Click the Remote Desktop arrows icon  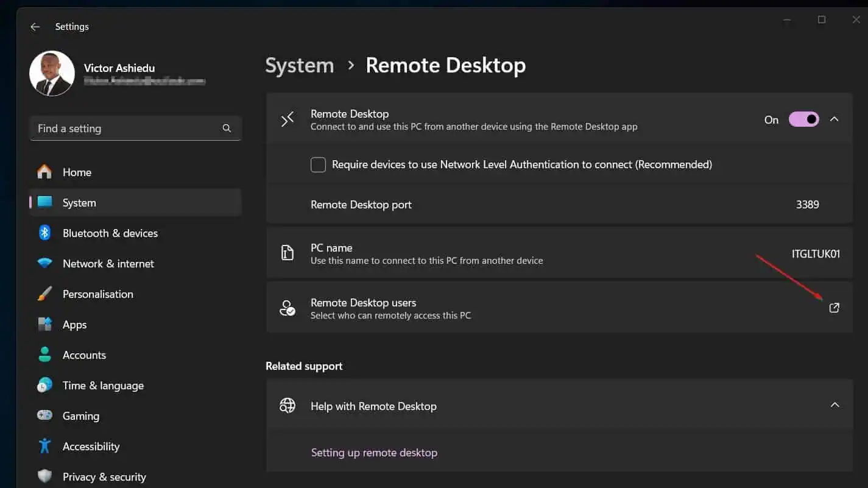point(288,119)
